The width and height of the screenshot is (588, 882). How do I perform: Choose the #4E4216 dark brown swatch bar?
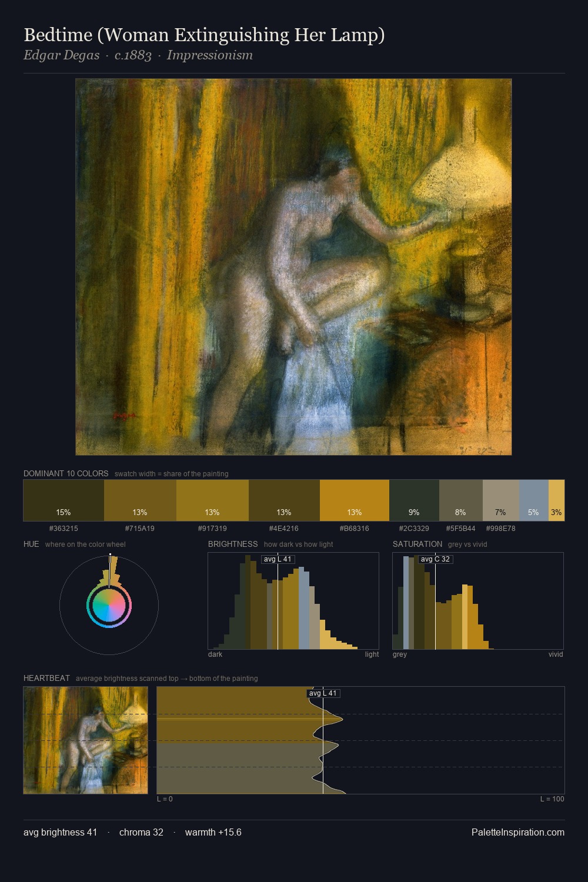[284, 500]
